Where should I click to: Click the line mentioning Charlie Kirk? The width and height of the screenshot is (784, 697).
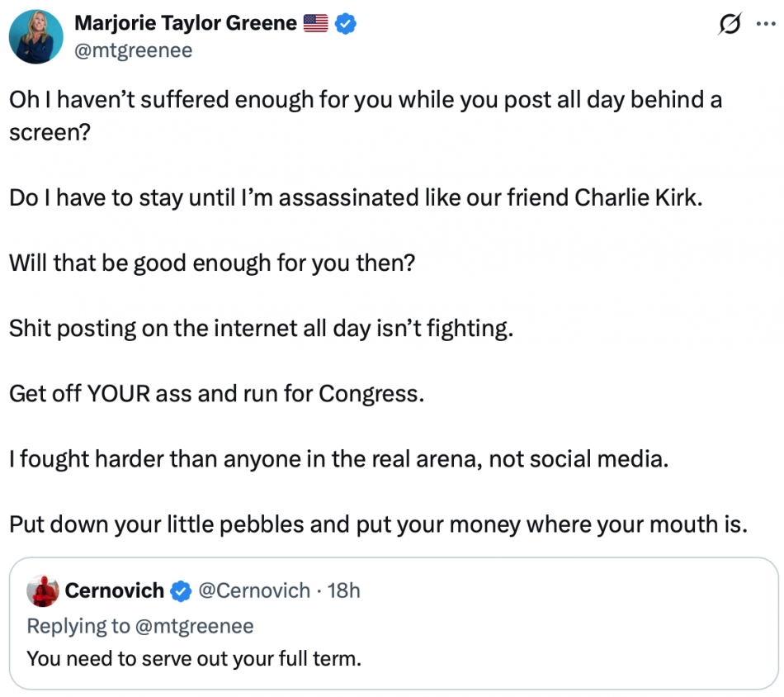356,199
